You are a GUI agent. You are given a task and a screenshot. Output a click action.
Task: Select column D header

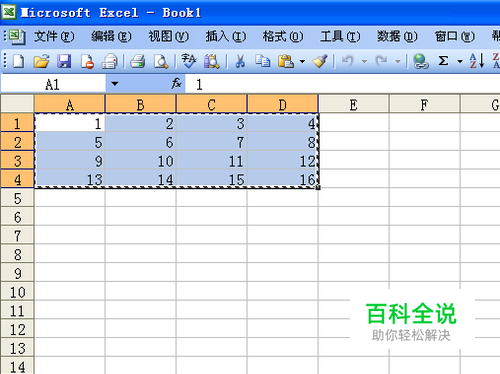pyautogui.click(x=282, y=104)
